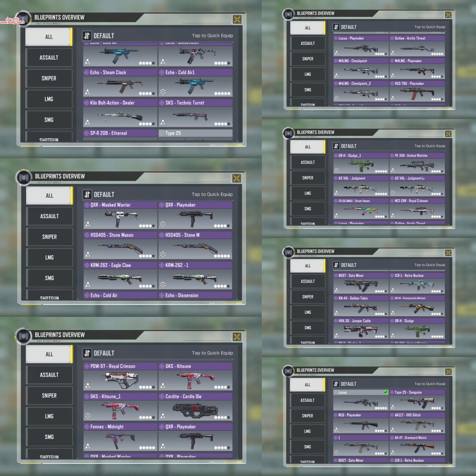Select SNIPER tab in panel listing HVK-30 - Jumper Cable
Screen dimensions: 476x476
pyautogui.click(x=308, y=297)
